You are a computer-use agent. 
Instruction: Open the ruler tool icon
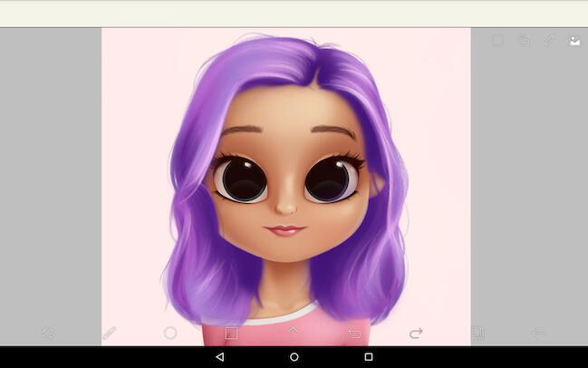click(549, 41)
